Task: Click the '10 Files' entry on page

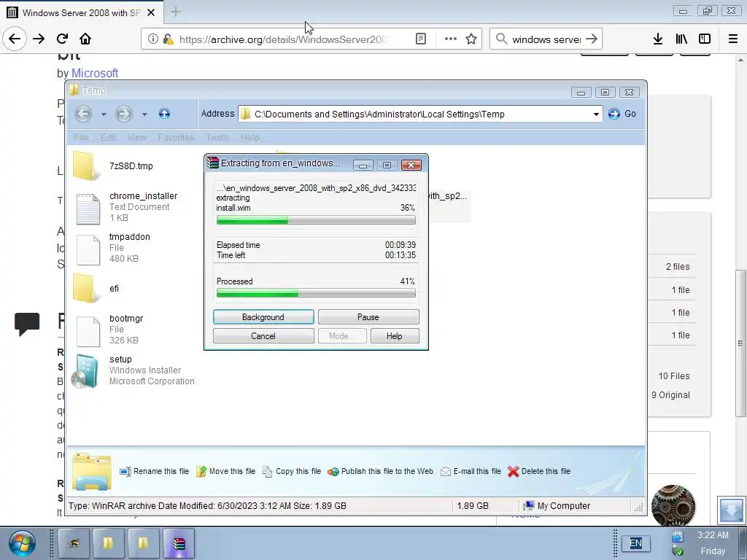Action: 673,376
